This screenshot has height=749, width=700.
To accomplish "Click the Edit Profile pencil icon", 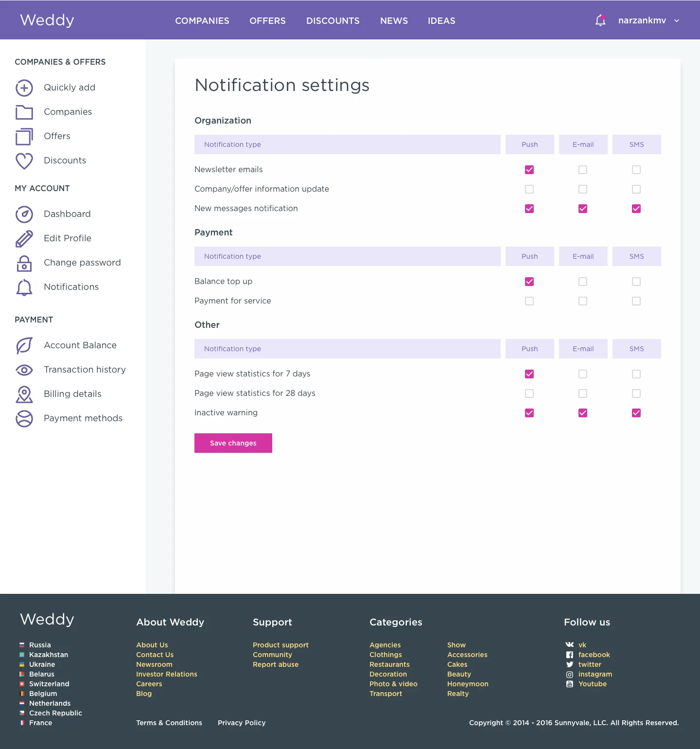I will 24,239.
